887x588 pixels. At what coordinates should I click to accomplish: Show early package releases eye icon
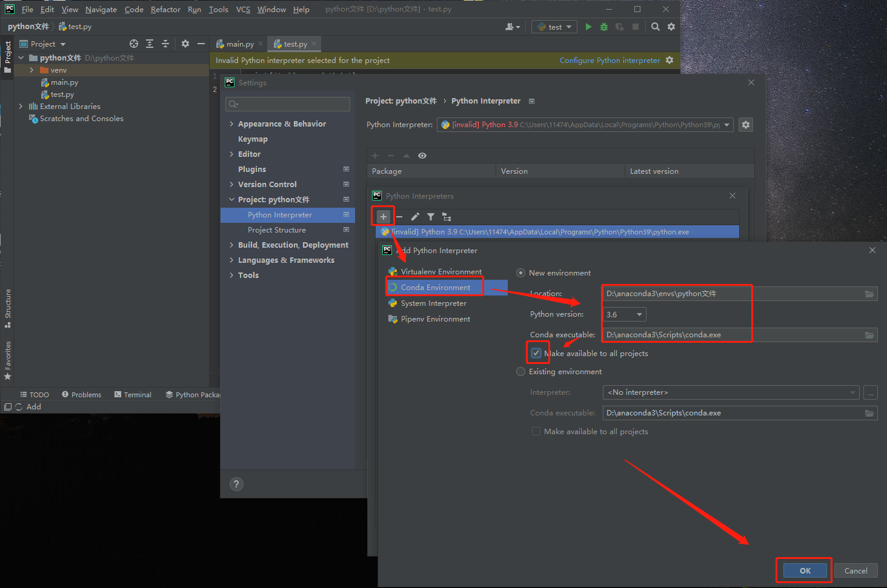tap(422, 156)
